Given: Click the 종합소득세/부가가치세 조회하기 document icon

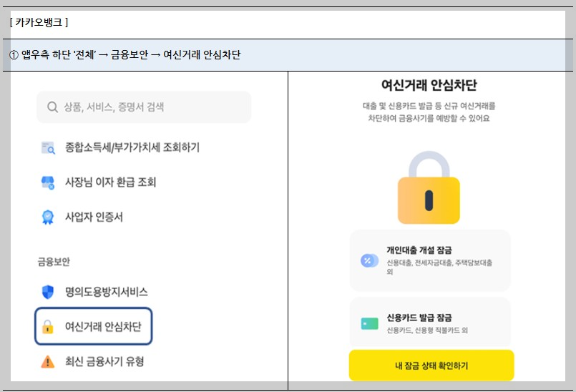Looking at the screenshot, I should tap(48, 147).
